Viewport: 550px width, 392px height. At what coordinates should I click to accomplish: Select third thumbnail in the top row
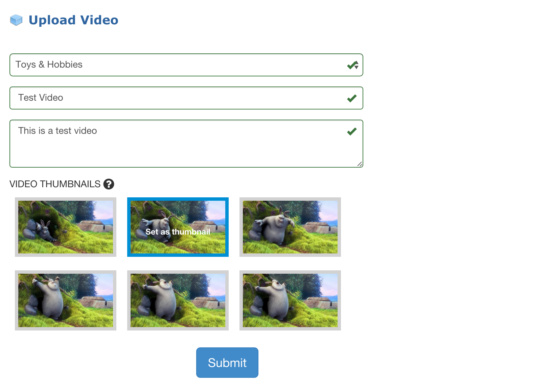[290, 227]
